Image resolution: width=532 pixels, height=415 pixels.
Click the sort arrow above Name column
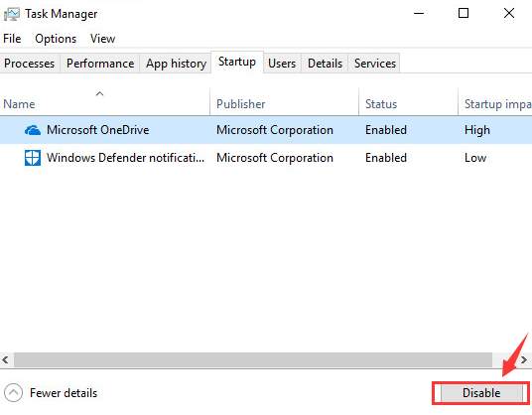tap(99, 93)
